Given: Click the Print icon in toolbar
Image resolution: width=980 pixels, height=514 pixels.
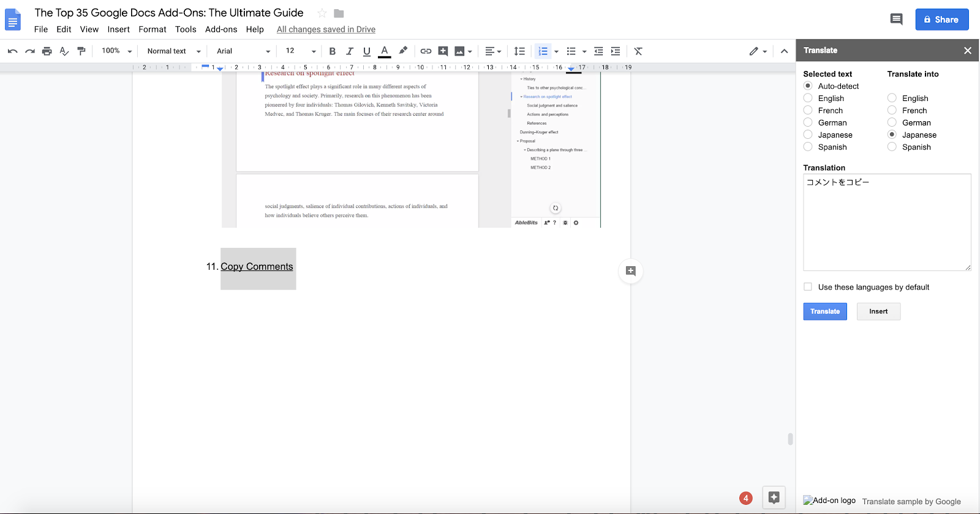Looking at the screenshot, I should click(47, 51).
